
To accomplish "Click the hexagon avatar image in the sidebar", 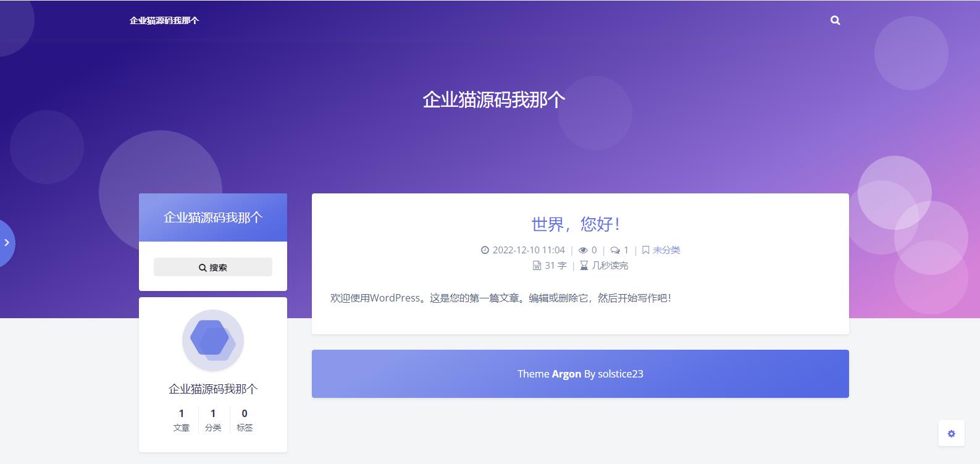I will (x=213, y=340).
